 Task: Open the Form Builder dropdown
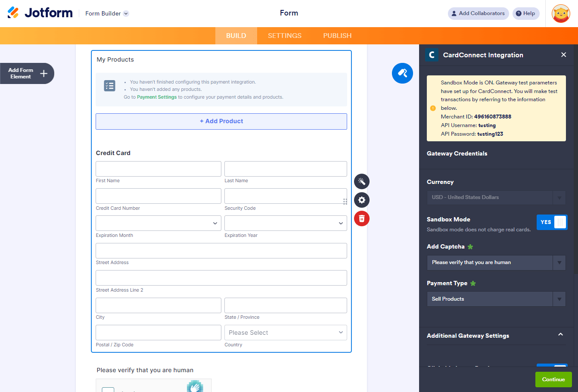click(x=107, y=13)
